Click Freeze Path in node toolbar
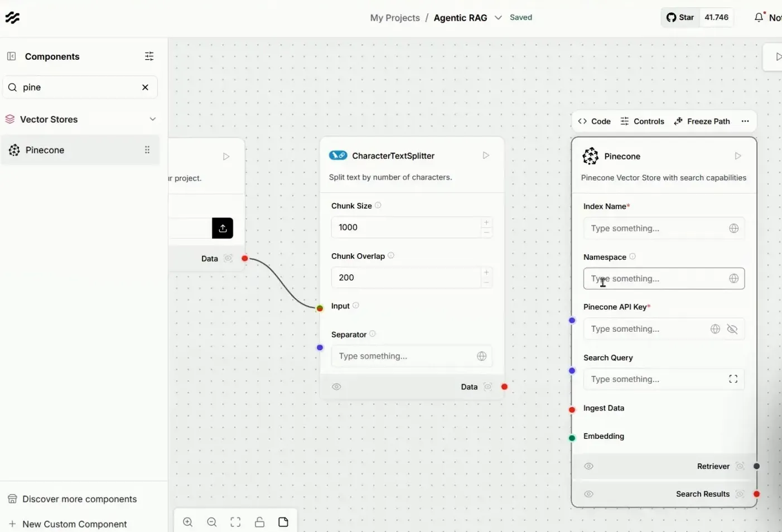This screenshot has width=782, height=532. pyautogui.click(x=702, y=122)
